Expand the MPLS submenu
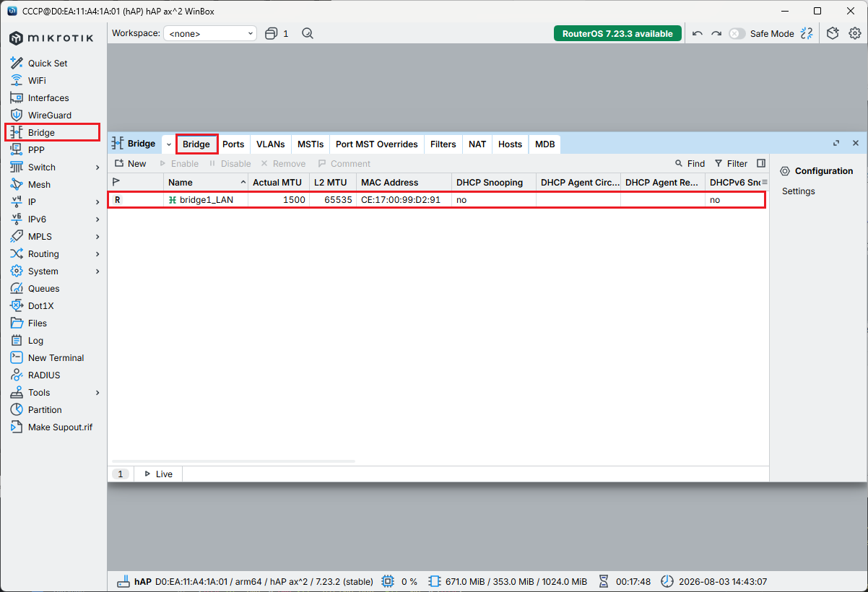868x592 pixels. 97,237
